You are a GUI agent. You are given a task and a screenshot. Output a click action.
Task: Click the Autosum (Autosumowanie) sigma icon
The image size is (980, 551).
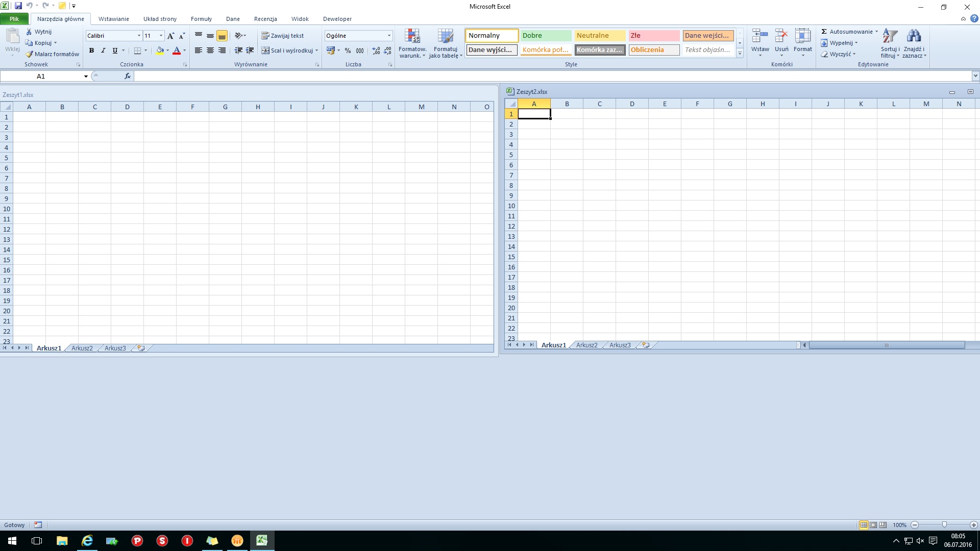tap(824, 32)
